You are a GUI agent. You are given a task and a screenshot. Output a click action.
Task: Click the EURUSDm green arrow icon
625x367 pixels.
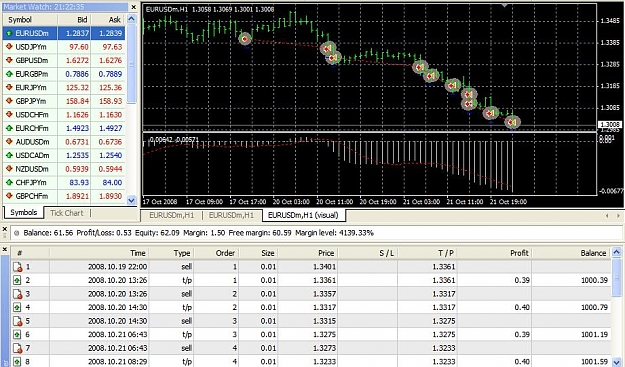8,33
